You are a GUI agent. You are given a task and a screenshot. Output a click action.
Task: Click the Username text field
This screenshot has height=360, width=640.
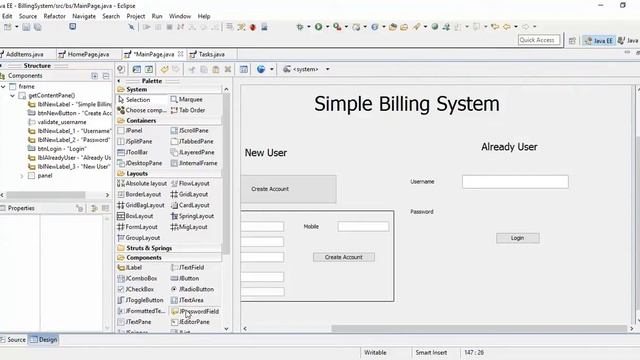point(515,182)
